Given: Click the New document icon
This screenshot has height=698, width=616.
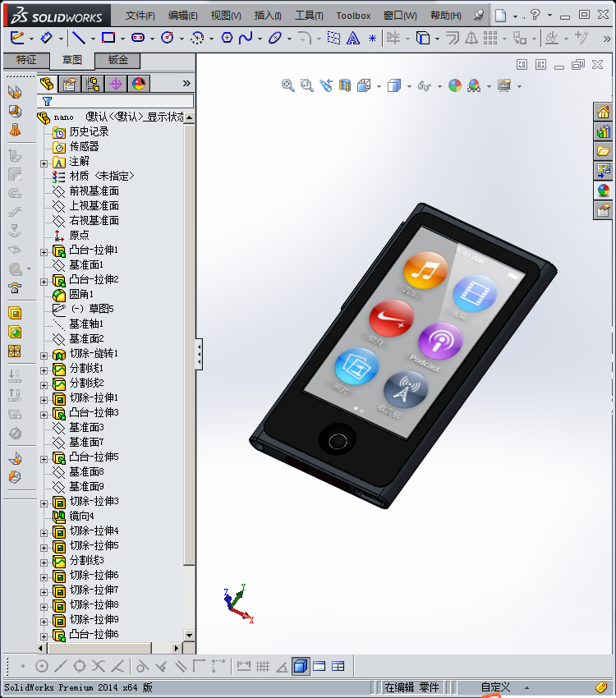Looking at the screenshot, I should coord(501,16).
